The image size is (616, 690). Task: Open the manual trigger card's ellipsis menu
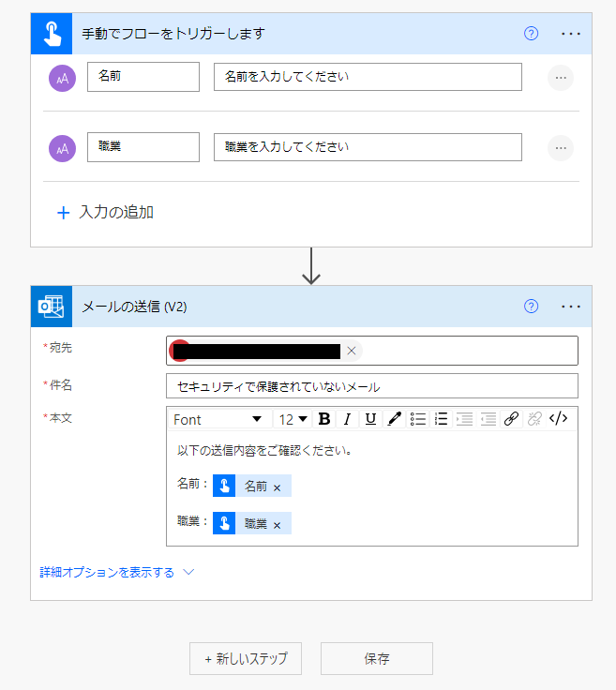pyautogui.click(x=571, y=34)
